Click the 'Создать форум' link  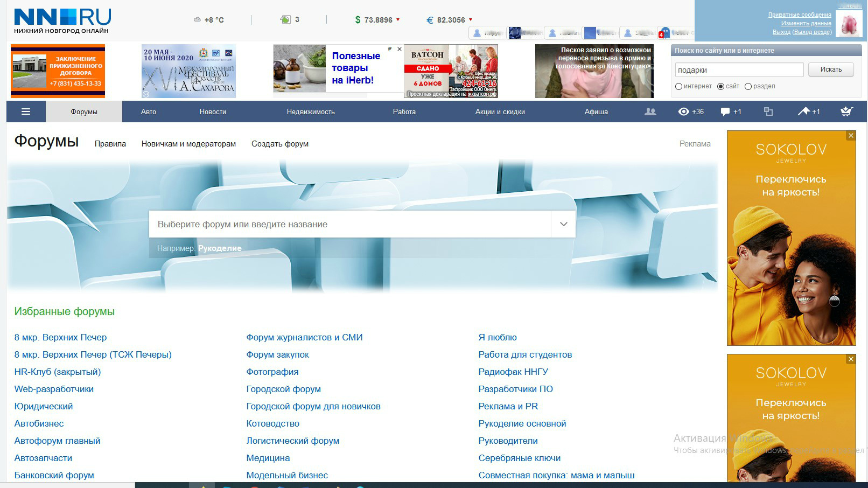click(x=280, y=144)
